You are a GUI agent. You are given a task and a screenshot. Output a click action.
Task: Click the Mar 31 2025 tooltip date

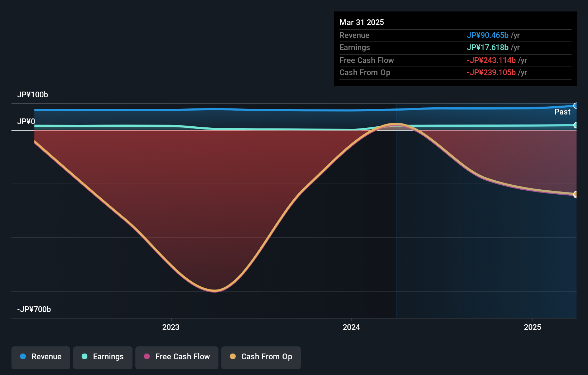(362, 22)
